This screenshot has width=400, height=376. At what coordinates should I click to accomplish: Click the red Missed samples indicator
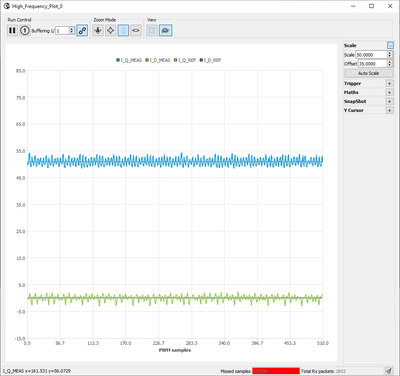[x=276, y=371]
